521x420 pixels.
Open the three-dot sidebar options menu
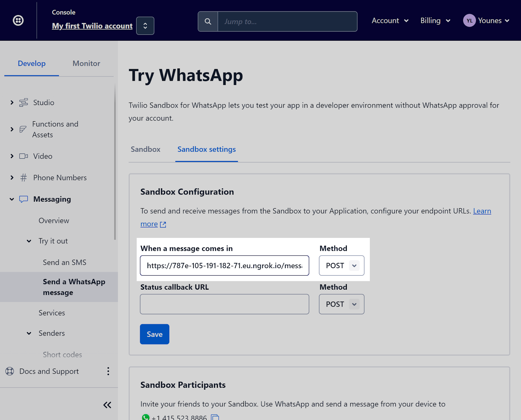click(x=108, y=371)
